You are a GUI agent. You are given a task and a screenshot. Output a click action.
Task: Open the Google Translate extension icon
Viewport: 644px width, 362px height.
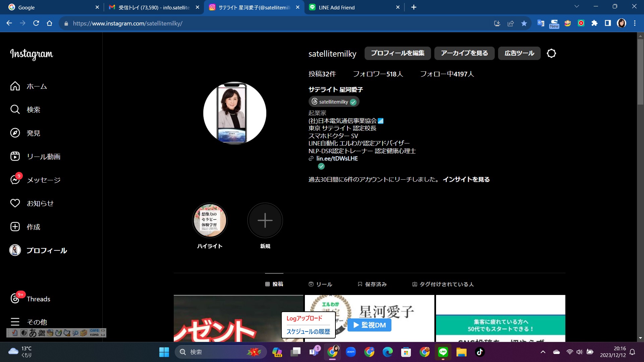point(541,23)
